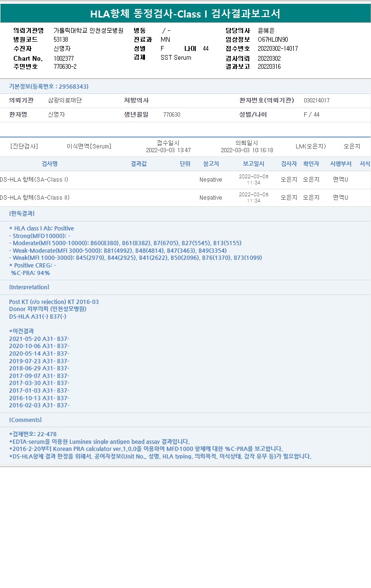Image resolution: width=371 pixels, height=588 pixels.
Task: Click the 이식면역[Serum] label
Action: (89, 146)
